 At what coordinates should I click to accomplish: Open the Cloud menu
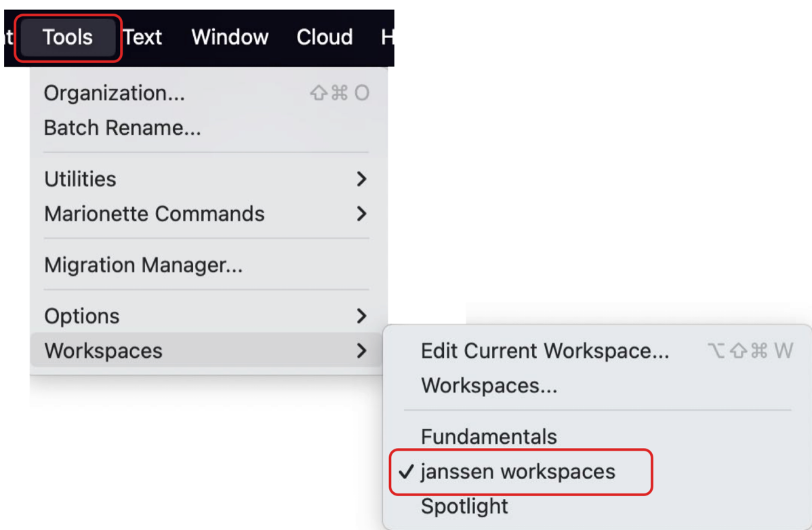pyautogui.click(x=325, y=37)
